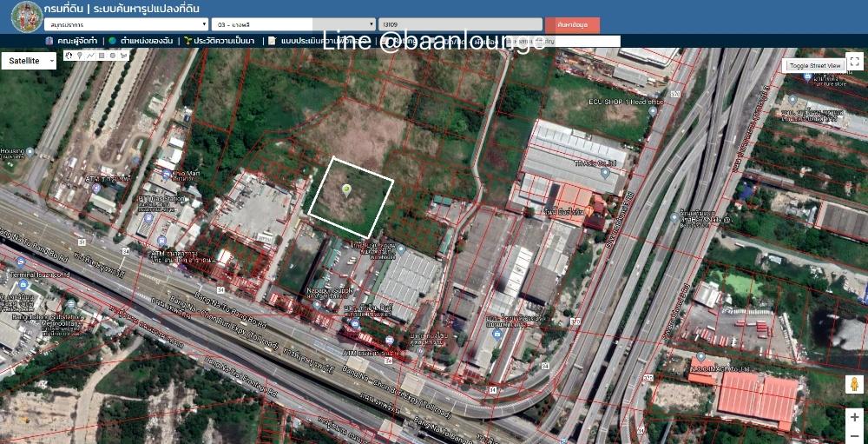The height and width of the screenshot is (444, 868).
Task: Enter fullscreen map view
Action: pos(855,61)
